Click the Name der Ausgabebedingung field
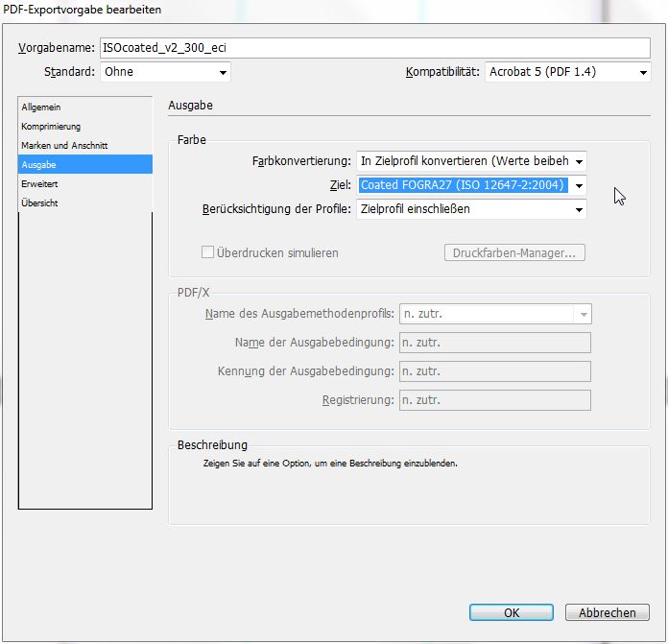The height and width of the screenshot is (644, 668). [494, 343]
